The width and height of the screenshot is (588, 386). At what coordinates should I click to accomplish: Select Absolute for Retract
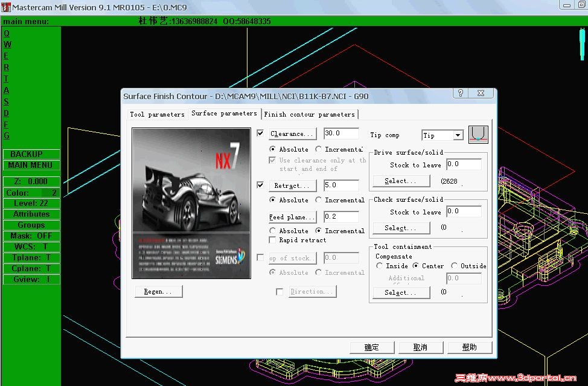click(273, 200)
